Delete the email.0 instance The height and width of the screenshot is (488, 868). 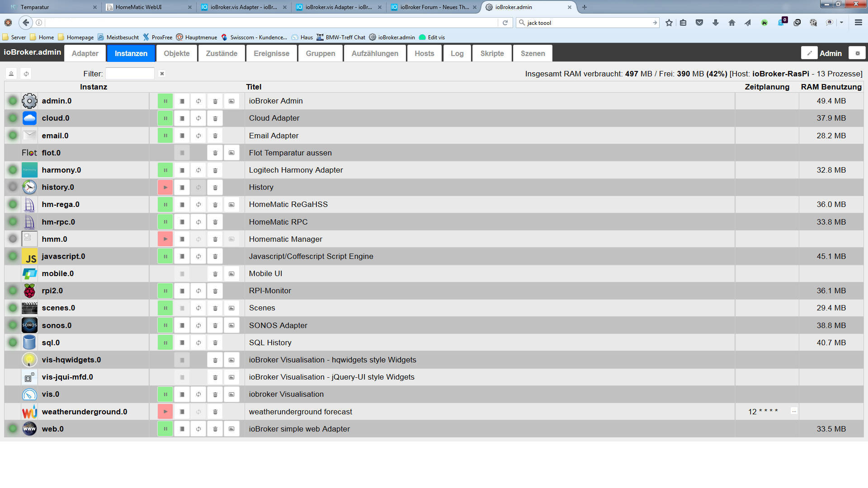tap(215, 136)
